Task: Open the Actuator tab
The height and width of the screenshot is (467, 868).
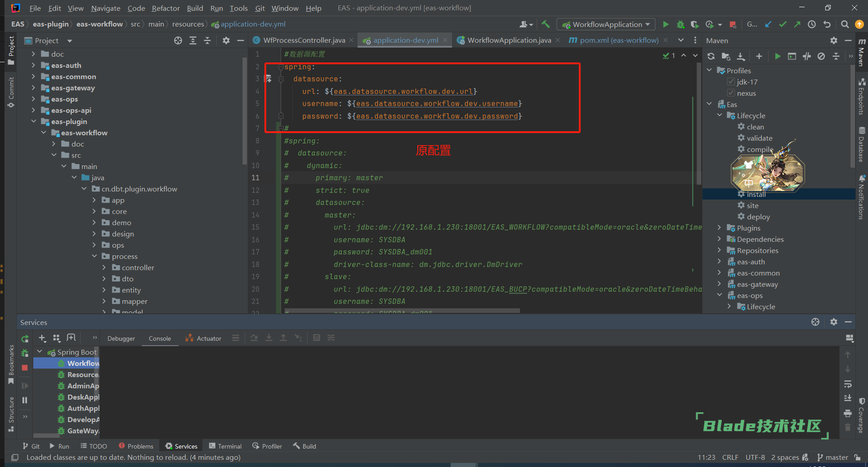Action: coord(204,338)
